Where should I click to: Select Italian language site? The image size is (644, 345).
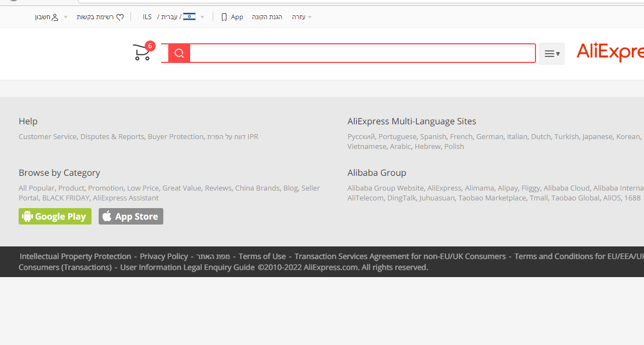point(517,136)
